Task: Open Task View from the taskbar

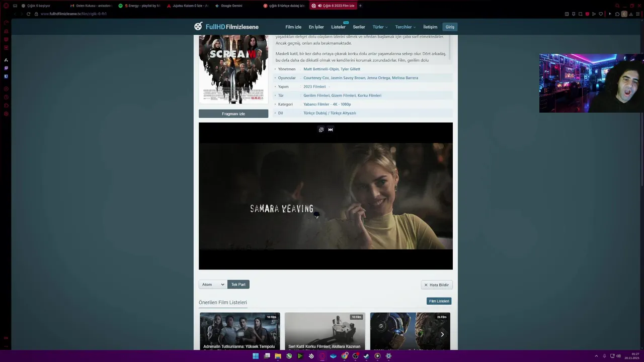Action: [x=267, y=356]
